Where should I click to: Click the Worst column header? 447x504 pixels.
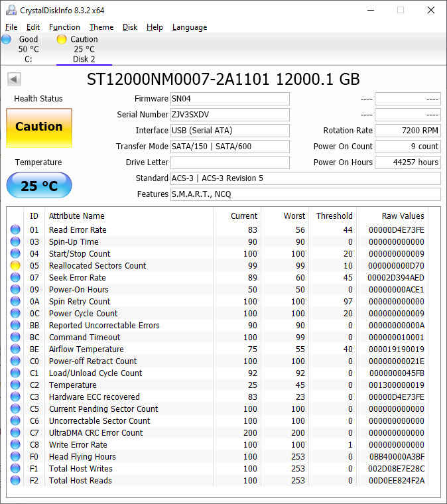click(x=294, y=216)
